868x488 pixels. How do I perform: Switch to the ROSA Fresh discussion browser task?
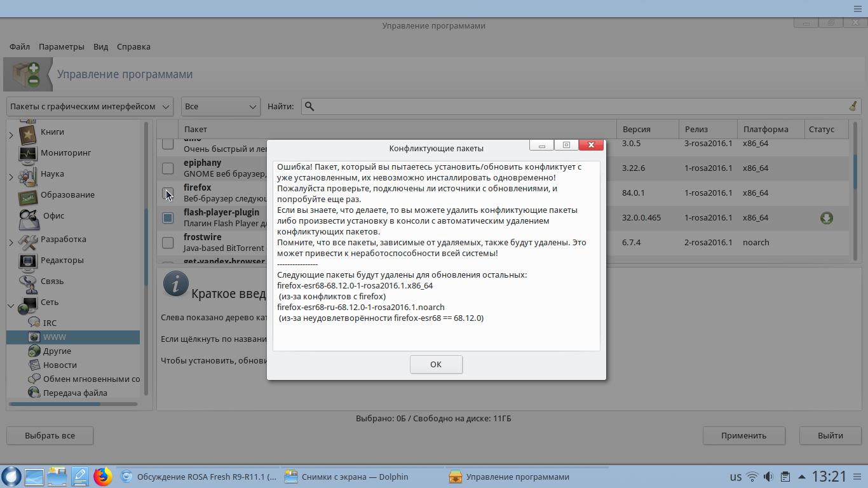198,477
